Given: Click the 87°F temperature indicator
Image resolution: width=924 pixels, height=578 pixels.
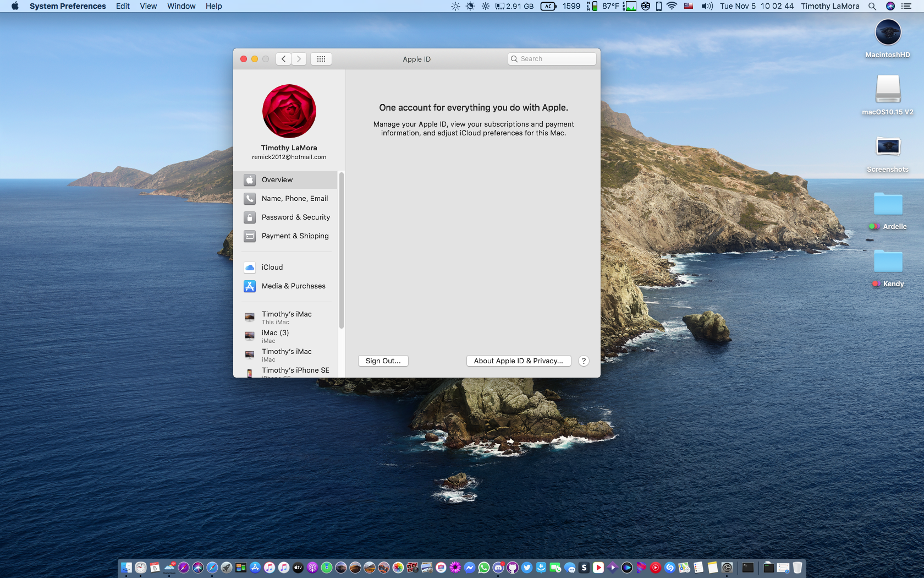Looking at the screenshot, I should point(610,6).
